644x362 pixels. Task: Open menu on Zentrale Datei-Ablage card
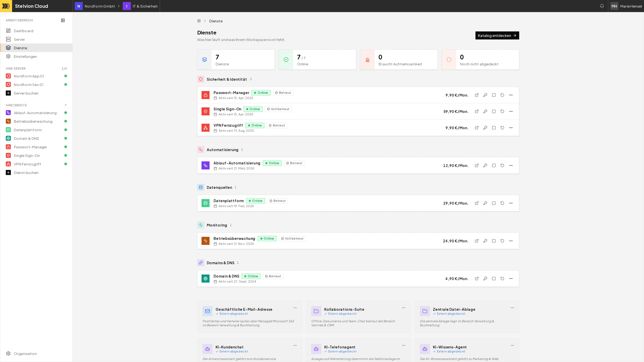click(512, 308)
